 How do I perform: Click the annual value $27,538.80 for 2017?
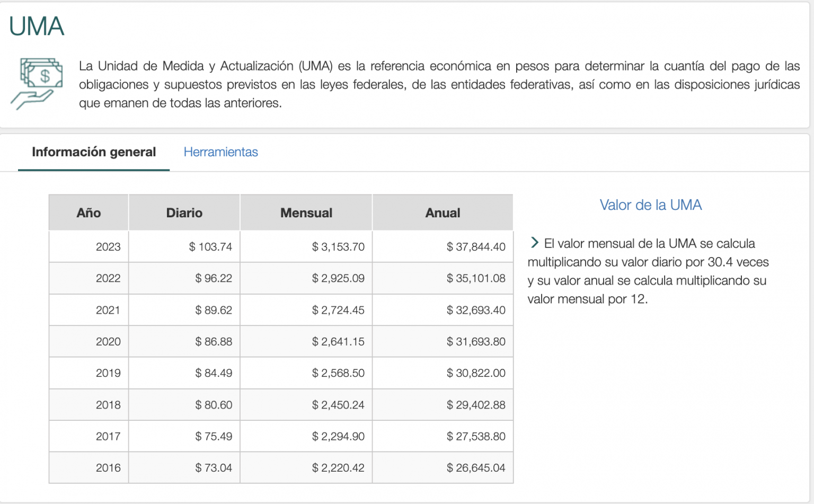[476, 436]
